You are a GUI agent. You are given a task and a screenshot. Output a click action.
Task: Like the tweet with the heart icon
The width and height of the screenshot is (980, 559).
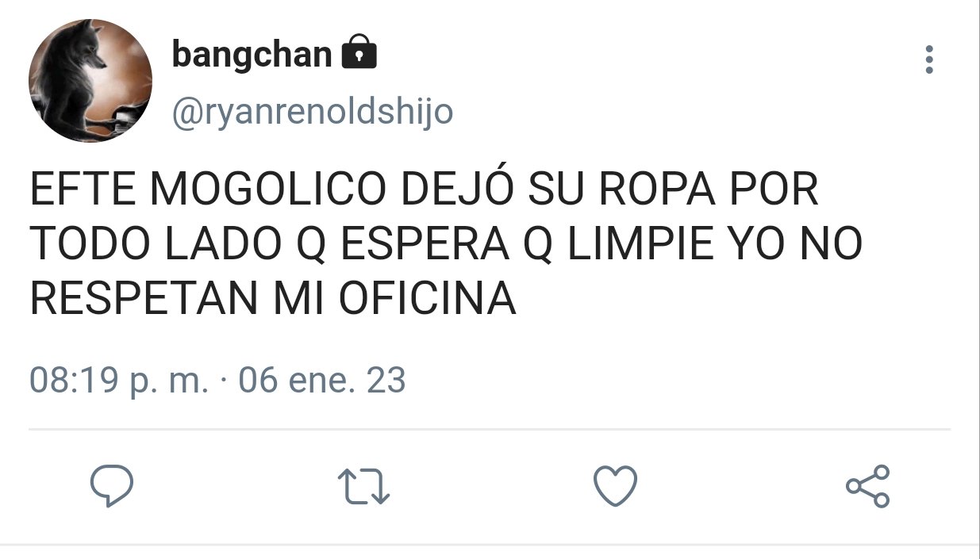click(x=616, y=485)
